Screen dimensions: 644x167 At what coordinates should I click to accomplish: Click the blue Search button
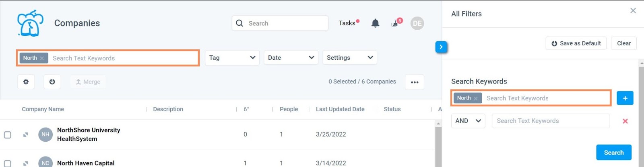614,153
